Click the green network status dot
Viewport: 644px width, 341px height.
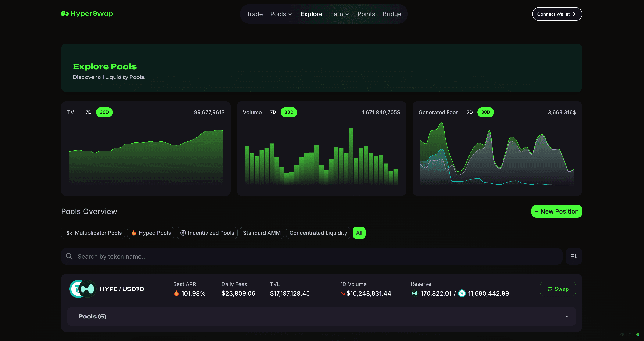pyautogui.click(x=638, y=334)
